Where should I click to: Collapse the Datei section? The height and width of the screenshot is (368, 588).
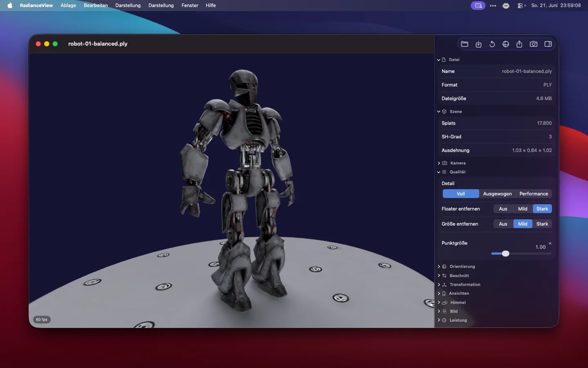coord(439,60)
